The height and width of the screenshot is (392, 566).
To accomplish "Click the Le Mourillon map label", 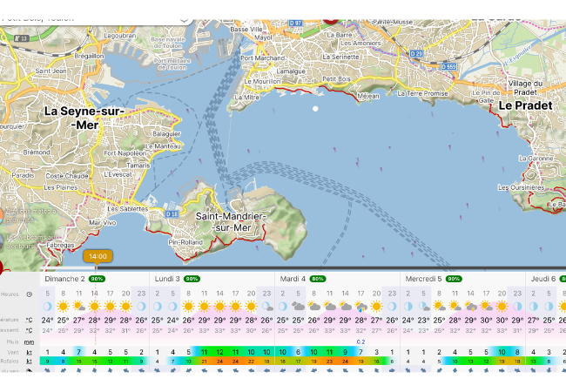I will pyautogui.click(x=262, y=82).
